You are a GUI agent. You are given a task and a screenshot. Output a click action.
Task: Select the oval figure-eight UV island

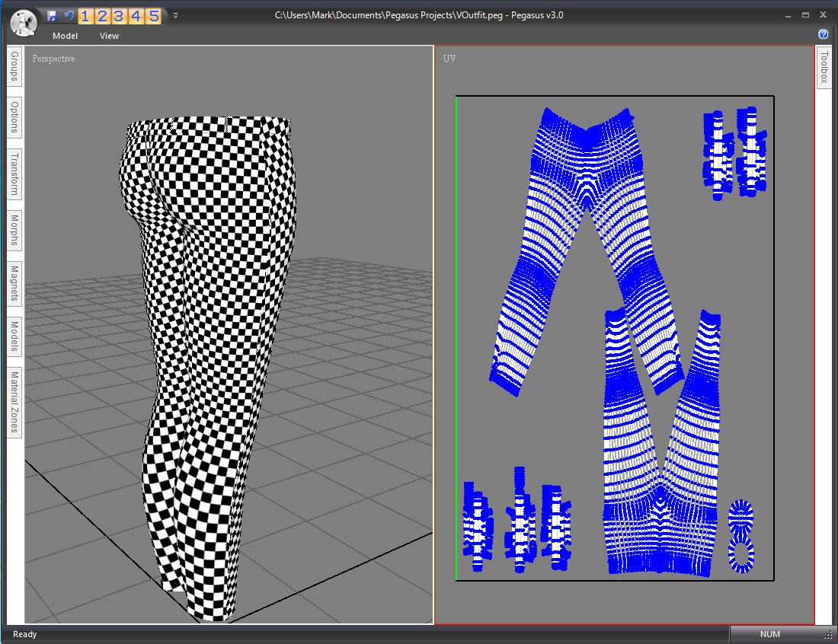741,536
